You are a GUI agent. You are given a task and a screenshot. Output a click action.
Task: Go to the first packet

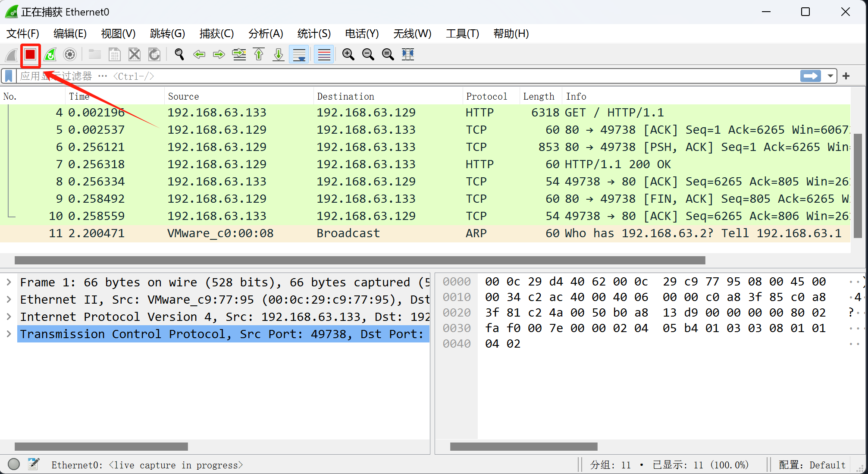coord(259,54)
